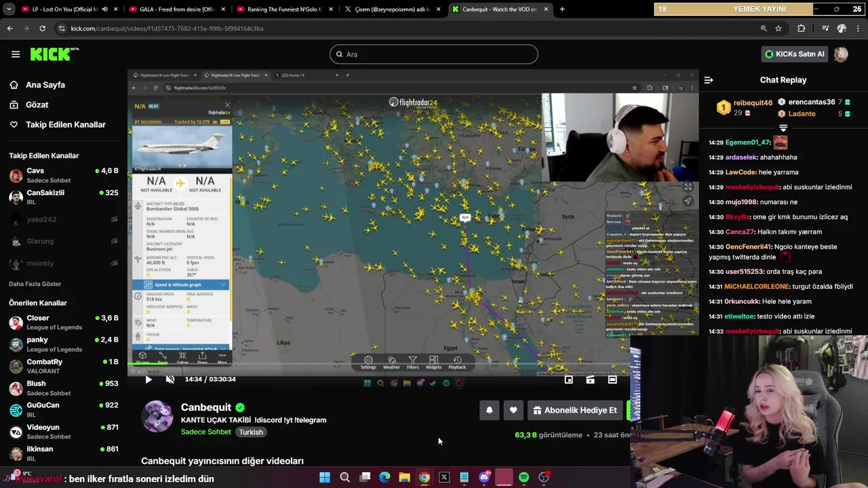Open Discord from the taskbar
Image resolution: width=868 pixels, height=488 pixels.
[484, 477]
